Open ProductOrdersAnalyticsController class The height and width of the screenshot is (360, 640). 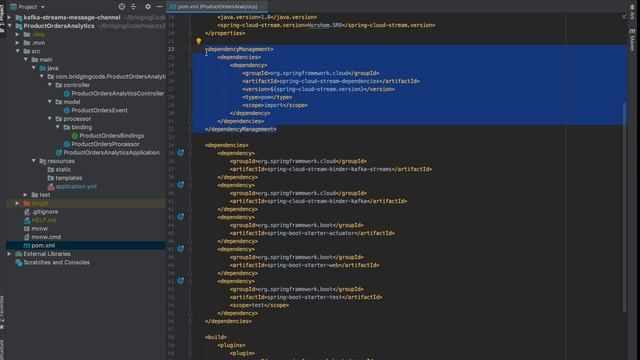117,93
